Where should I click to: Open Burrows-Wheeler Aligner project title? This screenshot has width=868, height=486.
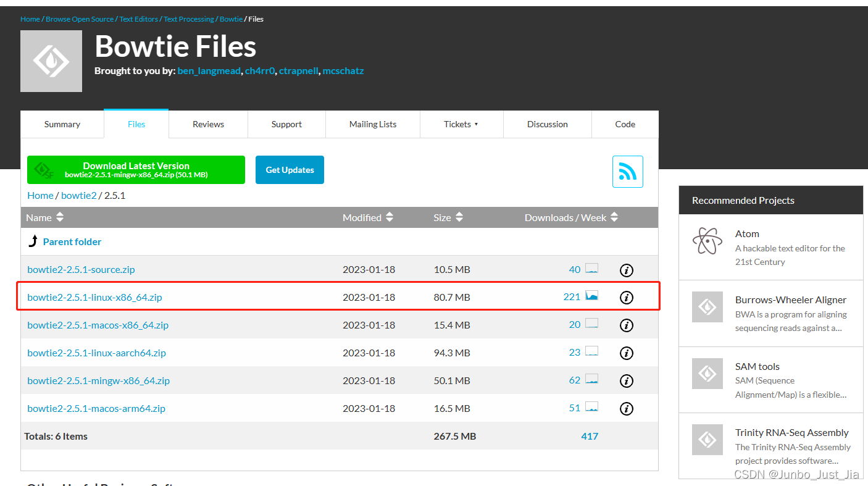coord(791,300)
